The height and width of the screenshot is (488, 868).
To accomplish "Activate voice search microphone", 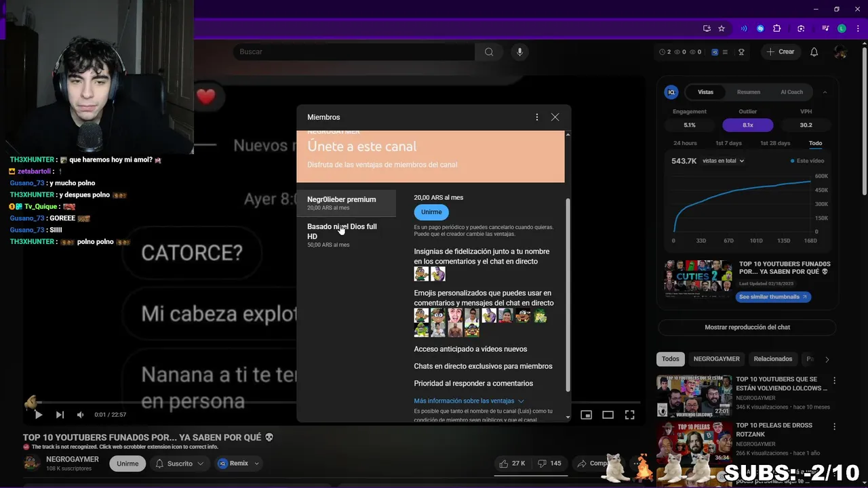I will pos(519,52).
